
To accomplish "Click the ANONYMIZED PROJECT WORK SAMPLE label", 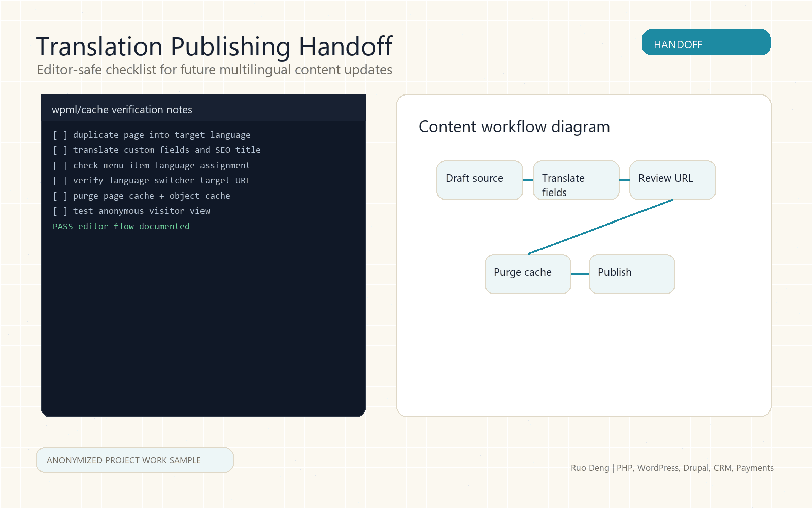I will [134, 460].
